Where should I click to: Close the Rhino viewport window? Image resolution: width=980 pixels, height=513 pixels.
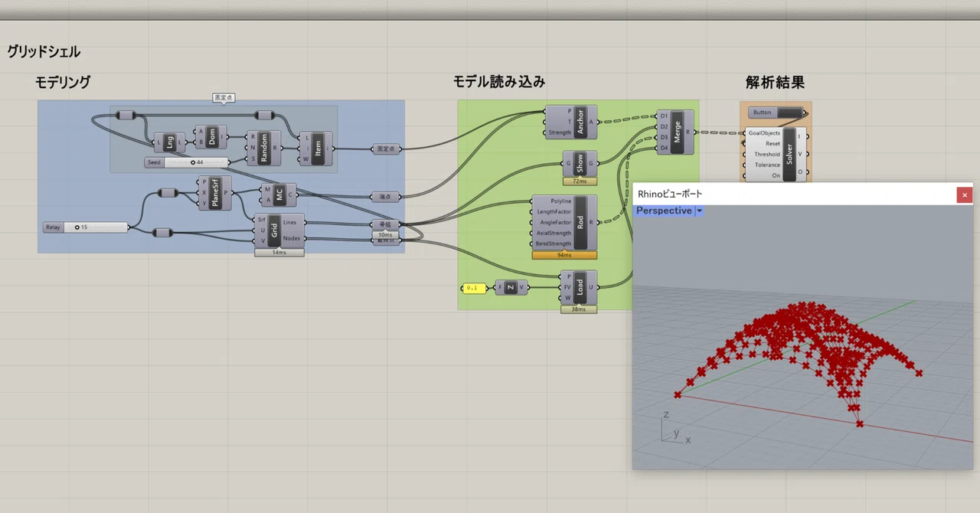pos(965,195)
